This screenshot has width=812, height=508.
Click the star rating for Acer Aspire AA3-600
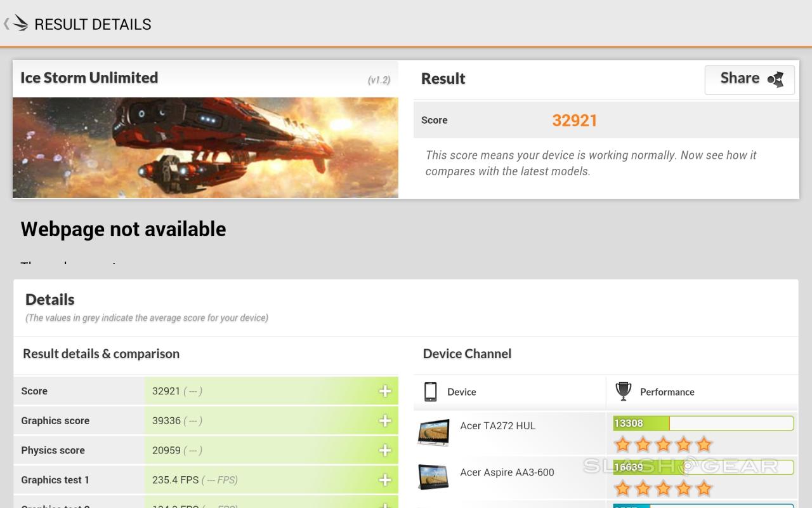tap(663, 488)
